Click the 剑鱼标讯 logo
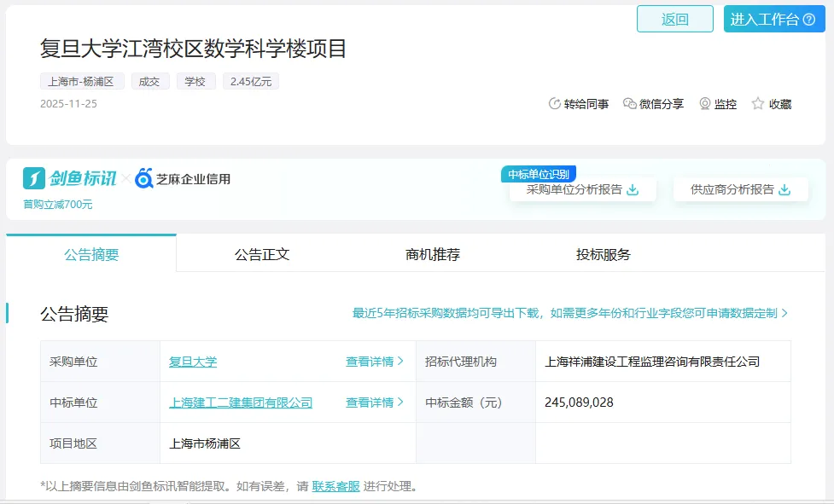This screenshot has width=834, height=504. coord(70,178)
